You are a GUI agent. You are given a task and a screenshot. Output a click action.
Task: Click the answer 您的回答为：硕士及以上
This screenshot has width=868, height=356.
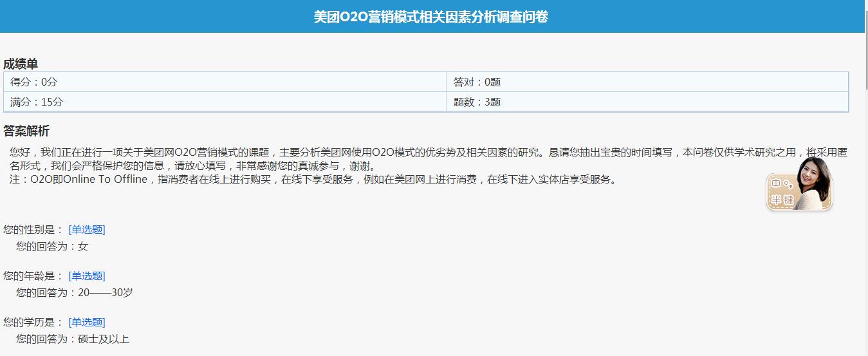coord(73,339)
